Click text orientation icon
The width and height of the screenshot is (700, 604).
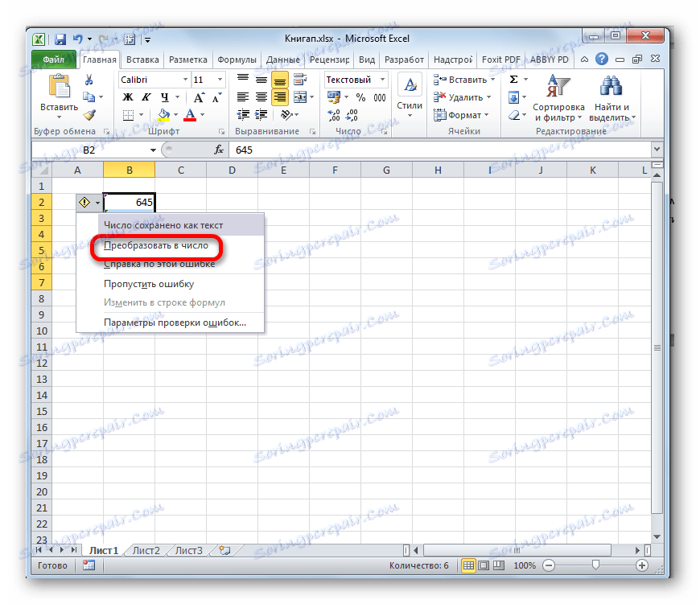pyautogui.click(x=286, y=115)
